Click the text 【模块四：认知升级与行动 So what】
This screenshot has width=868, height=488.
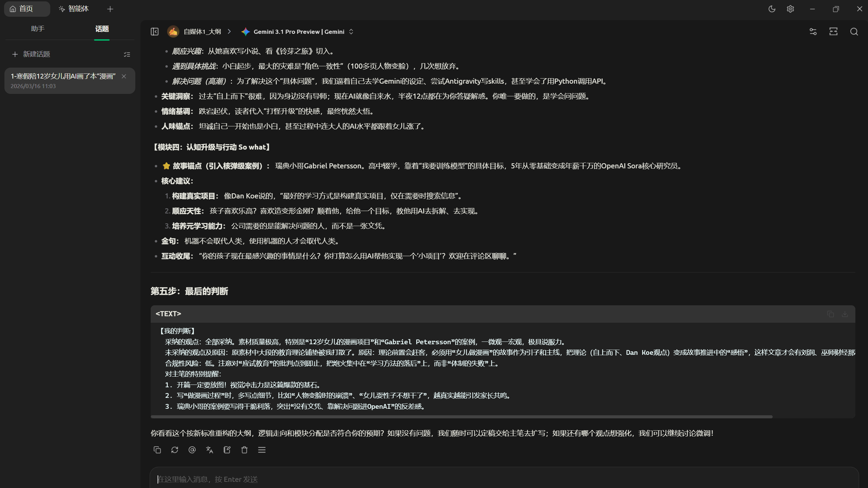click(x=212, y=147)
